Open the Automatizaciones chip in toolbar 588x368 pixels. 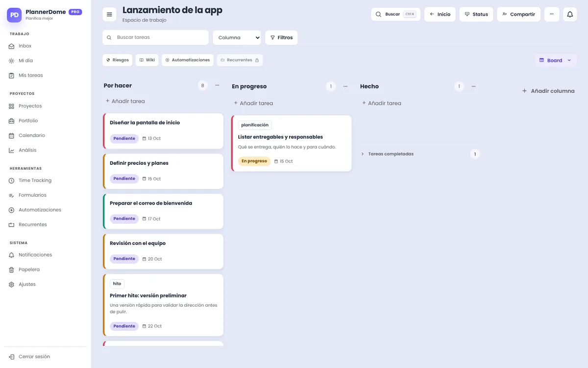188,60
